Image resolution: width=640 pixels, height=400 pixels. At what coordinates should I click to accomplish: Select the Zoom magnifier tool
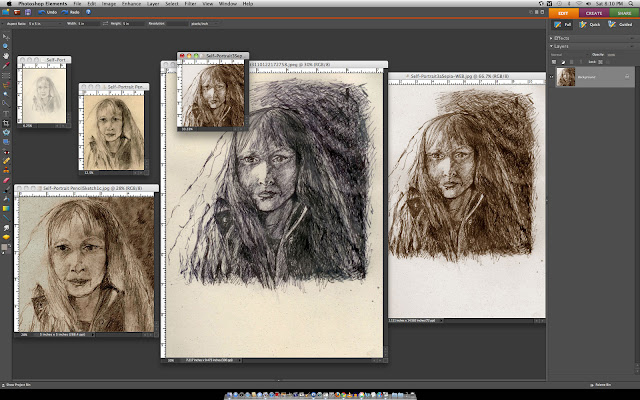click(5, 46)
